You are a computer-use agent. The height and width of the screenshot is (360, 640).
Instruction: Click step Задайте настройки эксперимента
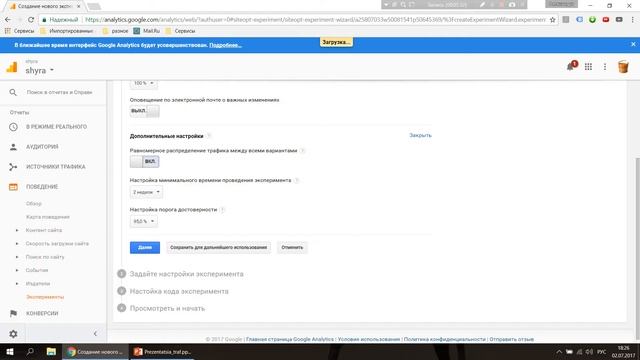tap(187, 274)
